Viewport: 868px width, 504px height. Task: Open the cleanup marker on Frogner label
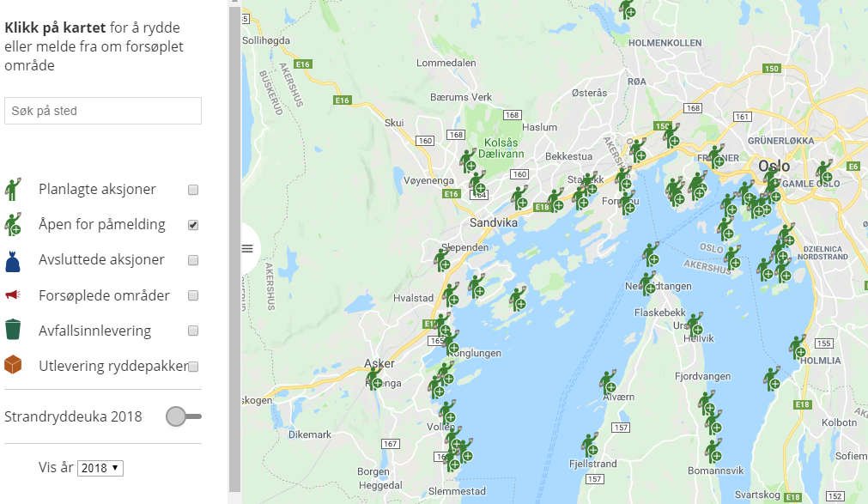716,155
